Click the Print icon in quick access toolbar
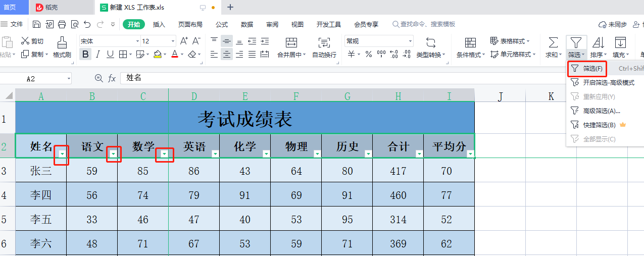Screen dimensions: 644x256 pyautogui.click(x=62, y=24)
